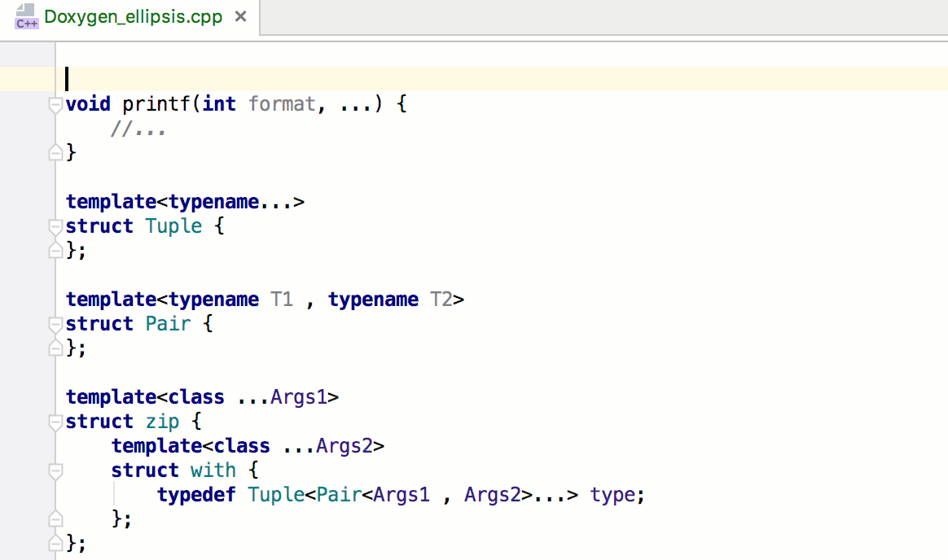Collapse the struct Pair fold marker

pos(55,325)
